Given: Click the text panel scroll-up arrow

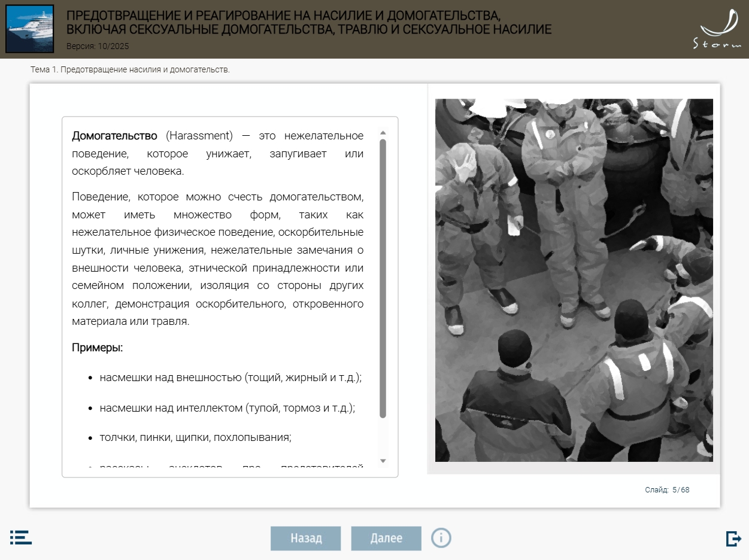Looking at the screenshot, I should click(383, 133).
